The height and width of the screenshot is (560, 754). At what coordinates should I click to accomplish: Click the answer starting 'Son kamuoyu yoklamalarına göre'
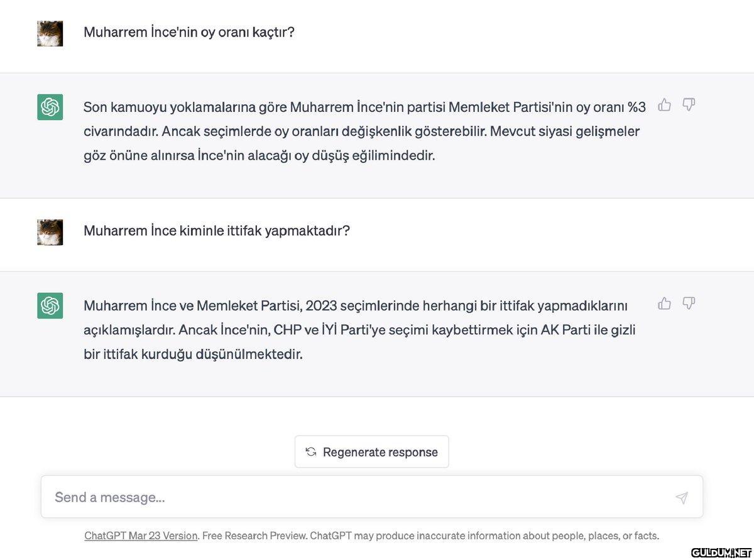tap(364, 131)
